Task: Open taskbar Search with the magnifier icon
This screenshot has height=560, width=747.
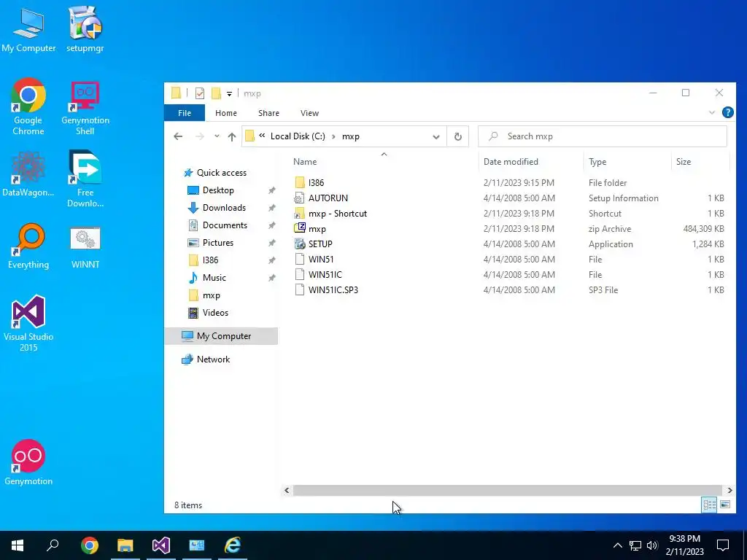Action: (x=53, y=545)
